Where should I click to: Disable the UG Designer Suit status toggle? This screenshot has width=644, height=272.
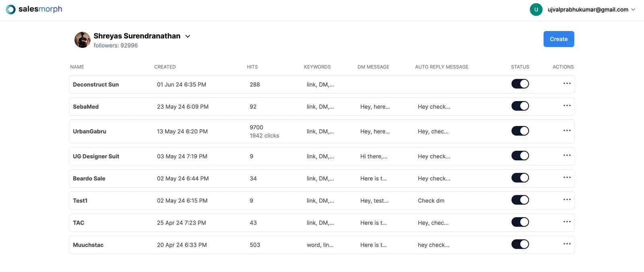coord(520,156)
